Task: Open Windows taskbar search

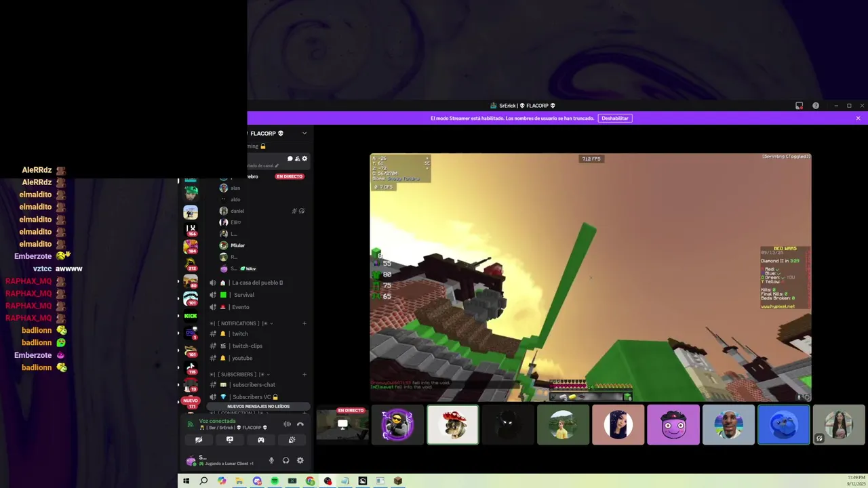Action: (203, 481)
